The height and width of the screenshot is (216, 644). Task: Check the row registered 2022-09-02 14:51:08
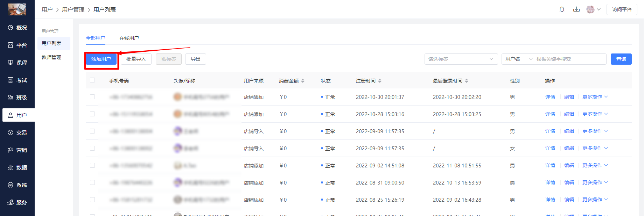pos(92,165)
